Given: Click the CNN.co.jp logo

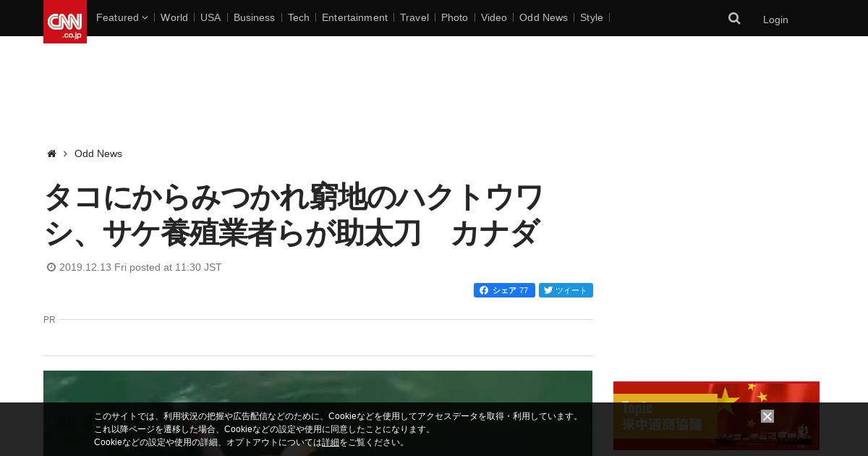Looking at the screenshot, I should (65, 22).
